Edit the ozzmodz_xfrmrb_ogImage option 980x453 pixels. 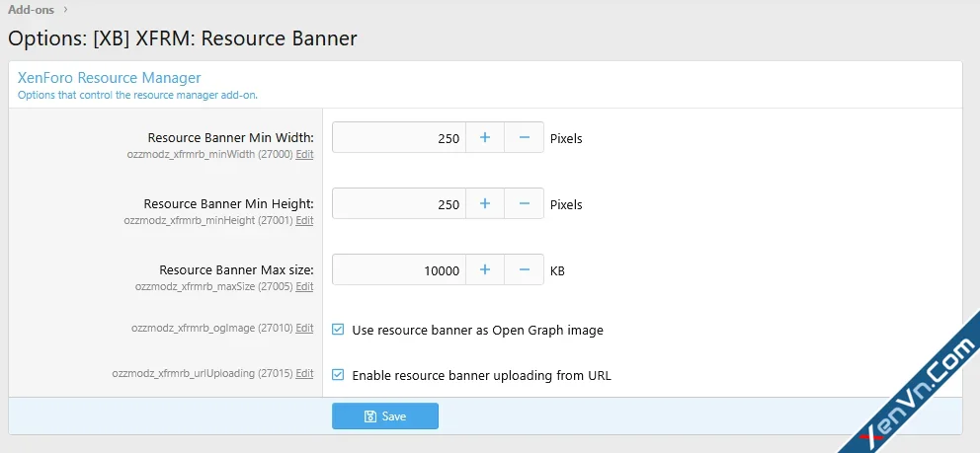tap(304, 329)
